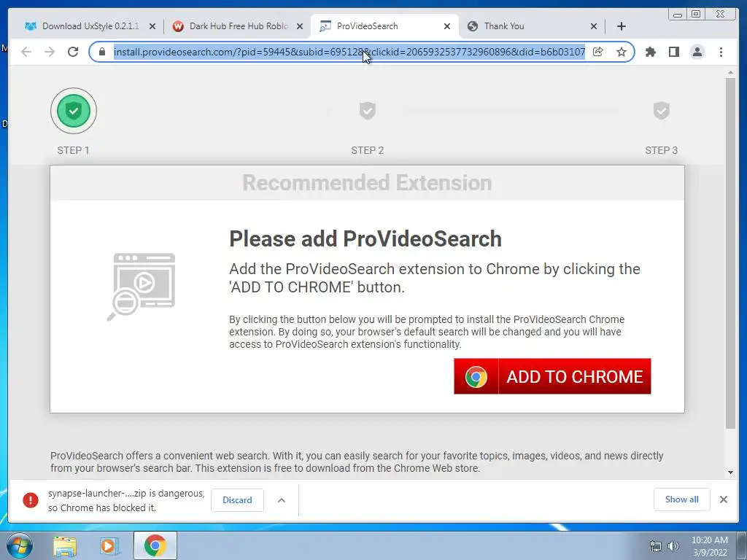Click the Chrome taskbar icon
The image size is (747, 560).
155,545
